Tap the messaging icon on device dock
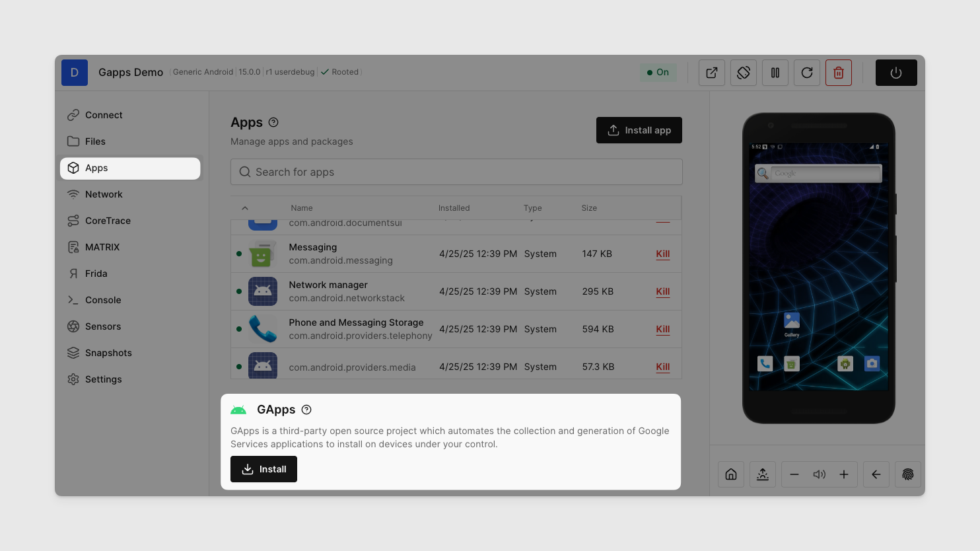Viewport: 980px width, 551px height. click(792, 363)
